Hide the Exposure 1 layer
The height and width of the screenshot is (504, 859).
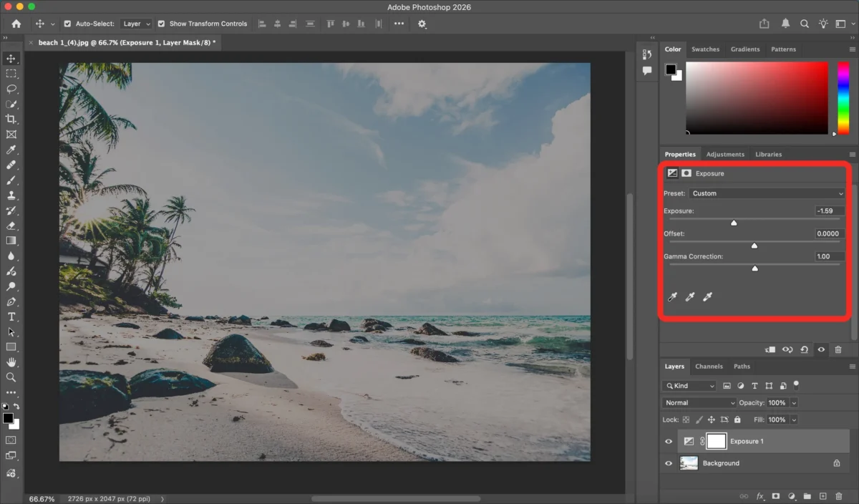669,442
